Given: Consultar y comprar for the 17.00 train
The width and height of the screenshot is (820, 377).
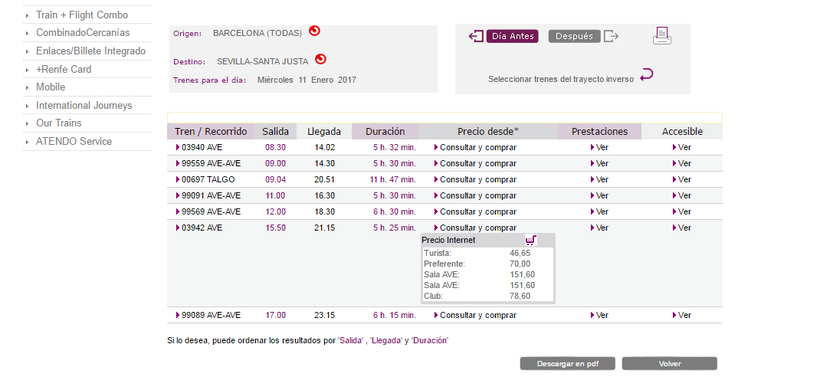Looking at the screenshot, I should pos(475,315).
